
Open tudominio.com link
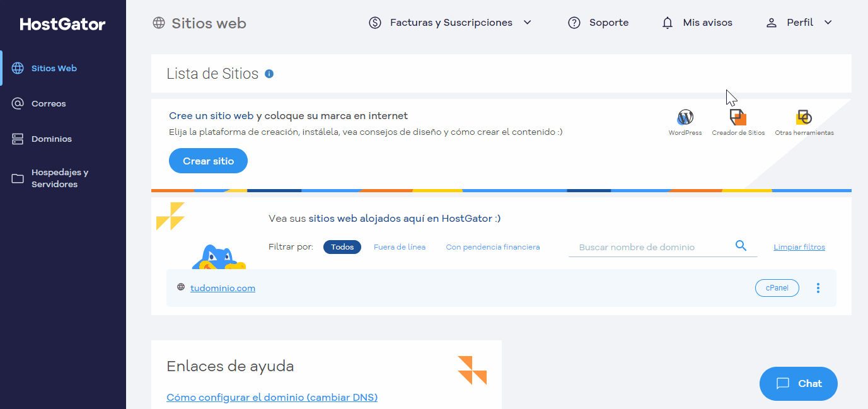coord(223,288)
